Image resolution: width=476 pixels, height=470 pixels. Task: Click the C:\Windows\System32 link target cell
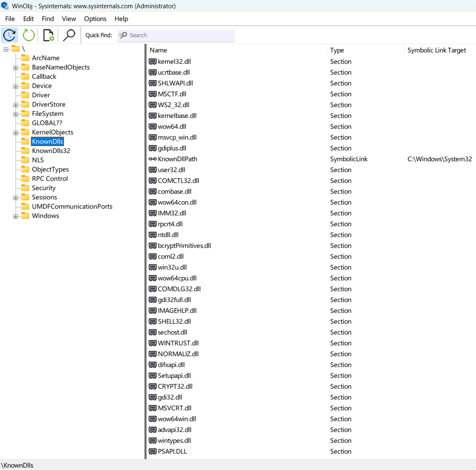coord(440,159)
